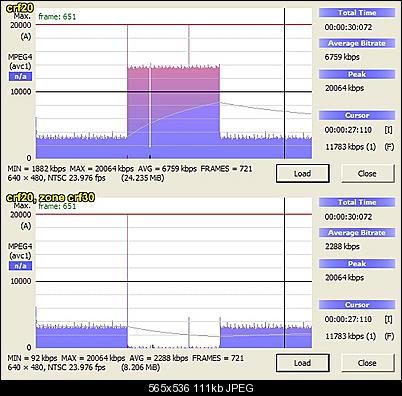Click the n/a box in crf20 panel
The image size is (402, 396).
tap(20, 76)
